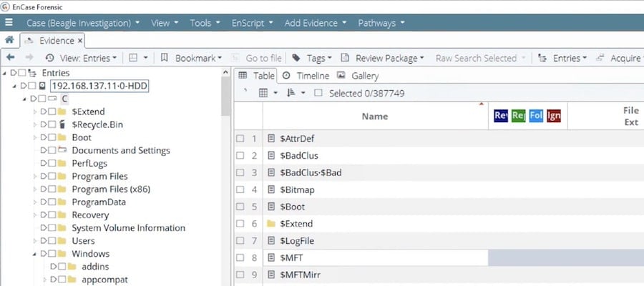Click the back navigation arrow
Image resolution: width=644 pixels, height=286 pixels.
(x=10, y=58)
